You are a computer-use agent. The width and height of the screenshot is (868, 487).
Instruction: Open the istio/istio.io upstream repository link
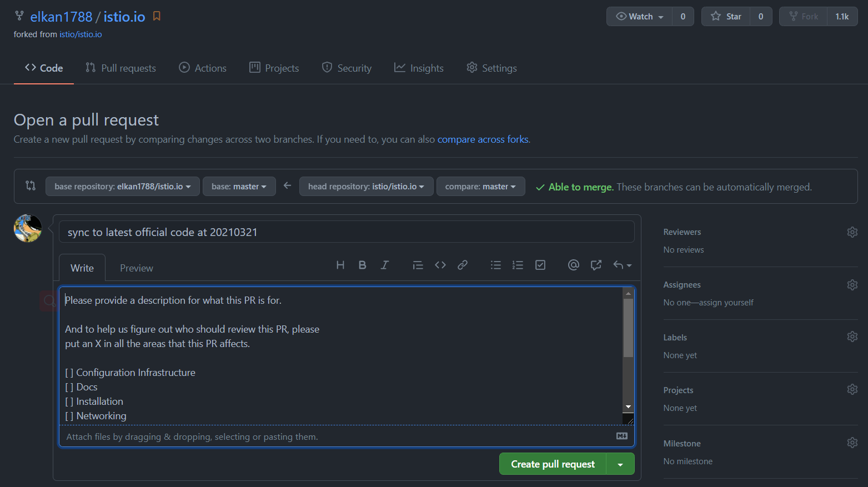coord(81,34)
